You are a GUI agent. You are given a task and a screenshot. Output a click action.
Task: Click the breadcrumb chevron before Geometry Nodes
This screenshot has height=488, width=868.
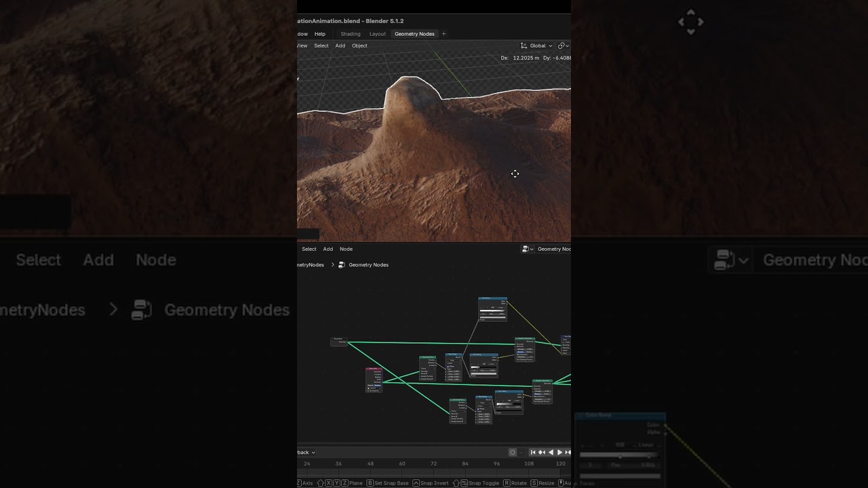coord(333,265)
